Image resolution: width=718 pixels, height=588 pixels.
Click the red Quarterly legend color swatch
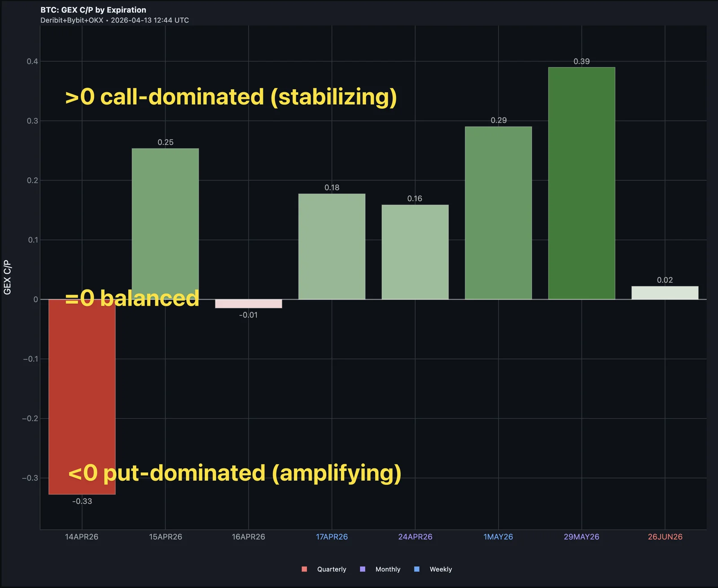click(305, 569)
